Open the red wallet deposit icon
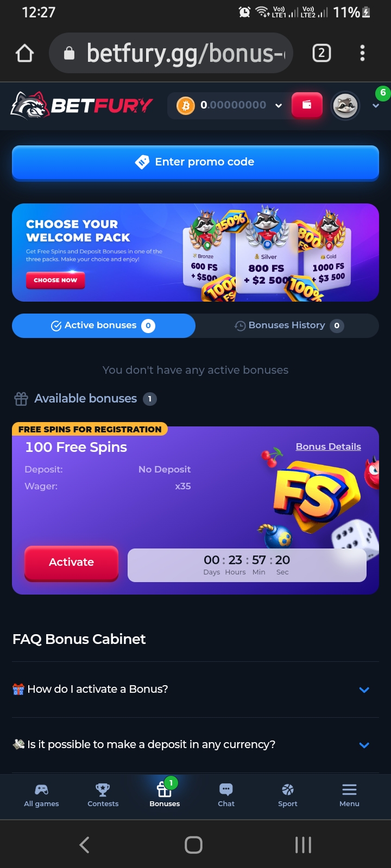 click(307, 105)
